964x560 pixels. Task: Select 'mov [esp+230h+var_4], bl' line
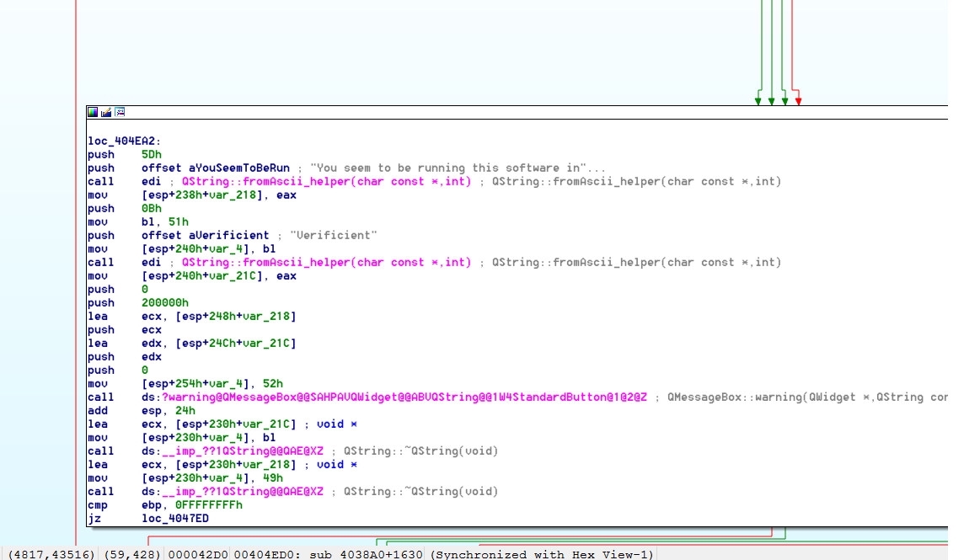pyautogui.click(x=181, y=439)
